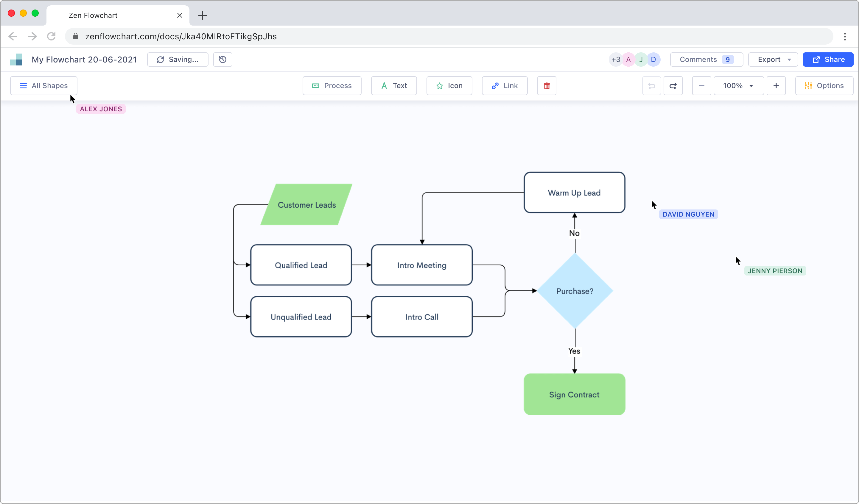Open the All Shapes menu
The width and height of the screenshot is (859, 504).
(x=43, y=86)
